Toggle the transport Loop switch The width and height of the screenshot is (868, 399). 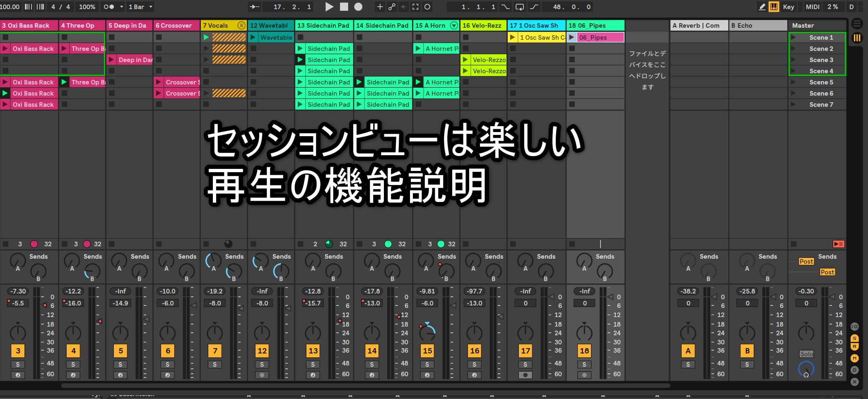click(x=519, y=7)
